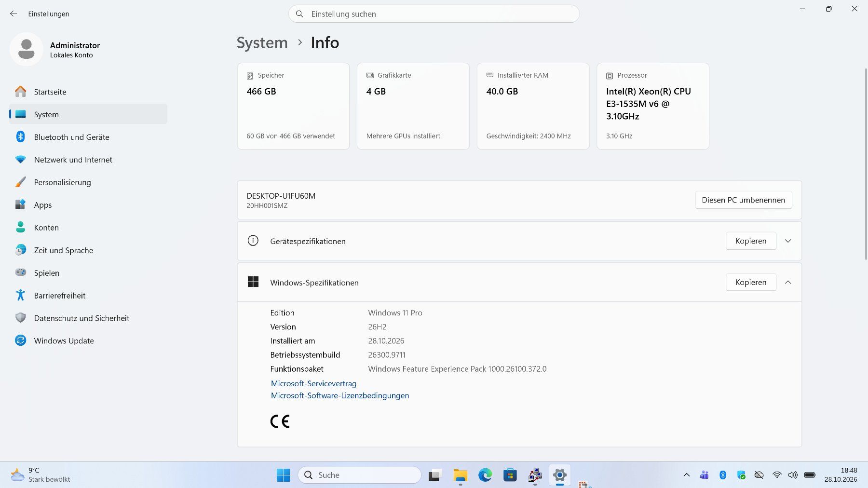The height and width of the screenshot is (488, 868).
Task: Copy the Windows-Spezifikationen with Kopieren
Action: pos(751,283)
